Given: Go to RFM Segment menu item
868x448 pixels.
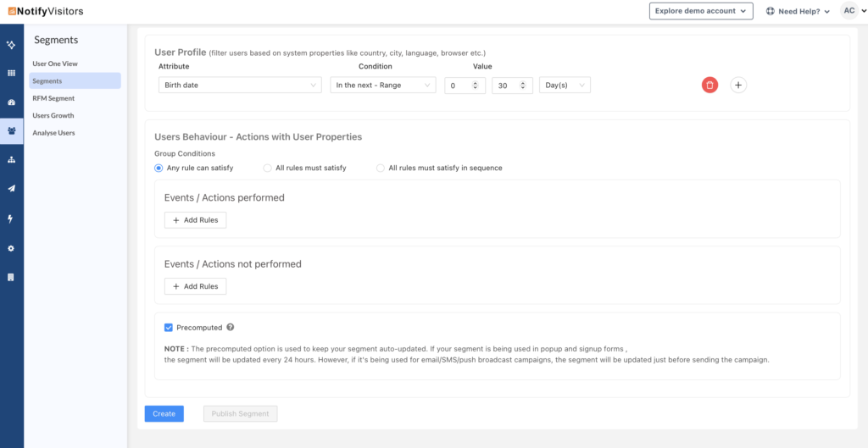Looking at the screenshot, I should [x=53, y=98].
